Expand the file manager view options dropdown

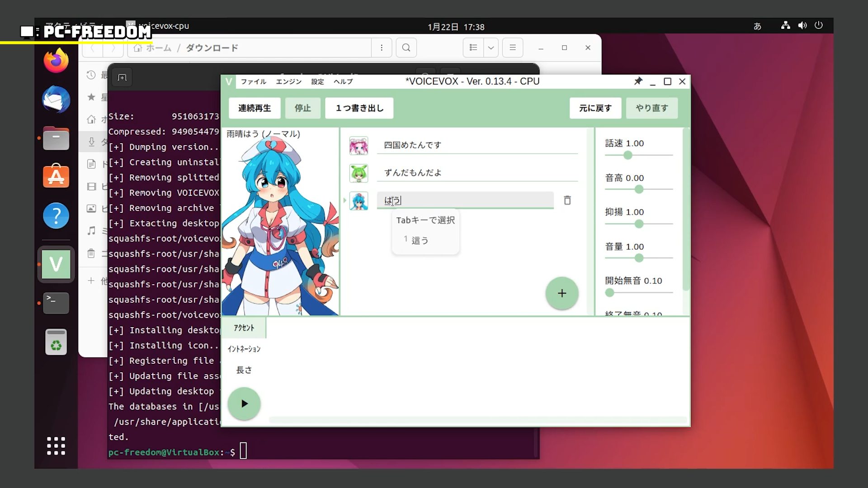(x=491, y=48)
